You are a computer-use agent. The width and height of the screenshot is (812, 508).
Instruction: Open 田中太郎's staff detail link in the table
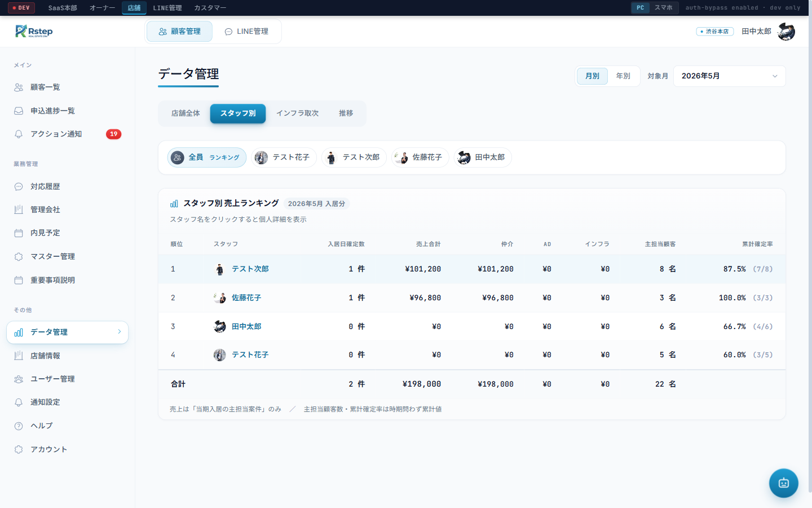click(246, 327)
